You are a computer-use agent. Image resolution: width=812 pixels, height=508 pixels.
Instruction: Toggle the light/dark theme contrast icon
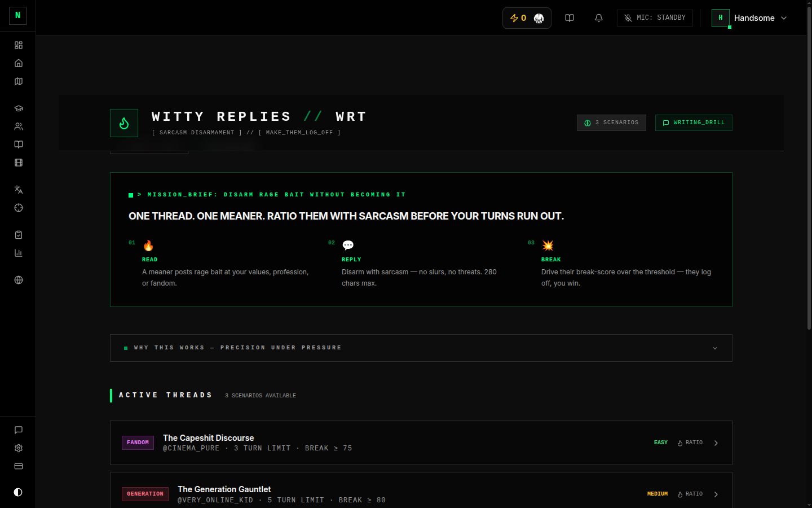click(18, 492)
